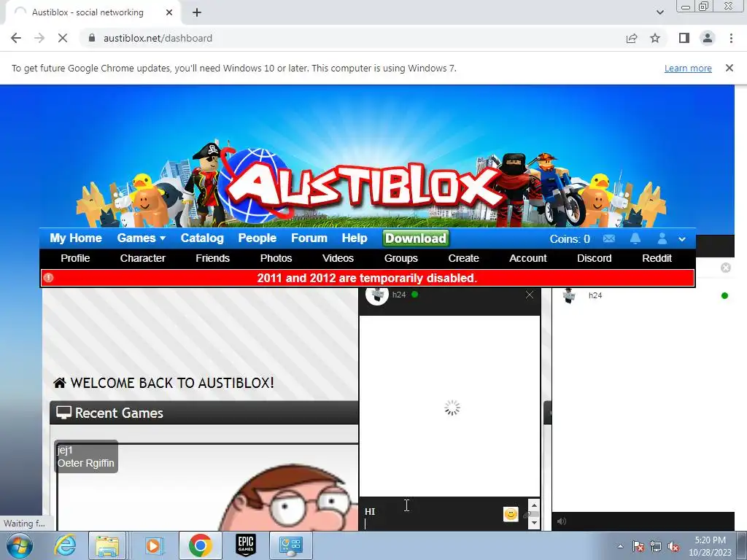Click h24 avatar in chat header
The height and width of the screenshot is (560, 747).
[377, 295]
